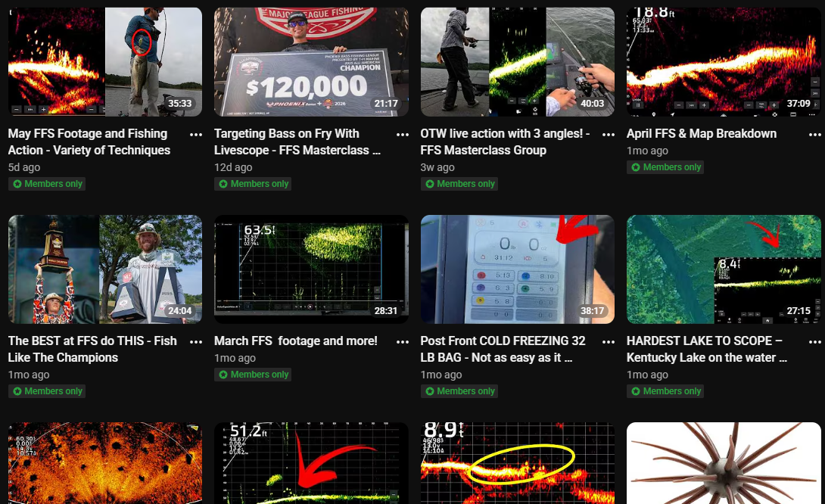Open the orange sonar circle thumbnail
The image size is (825, 504).
tap(105, 463)
